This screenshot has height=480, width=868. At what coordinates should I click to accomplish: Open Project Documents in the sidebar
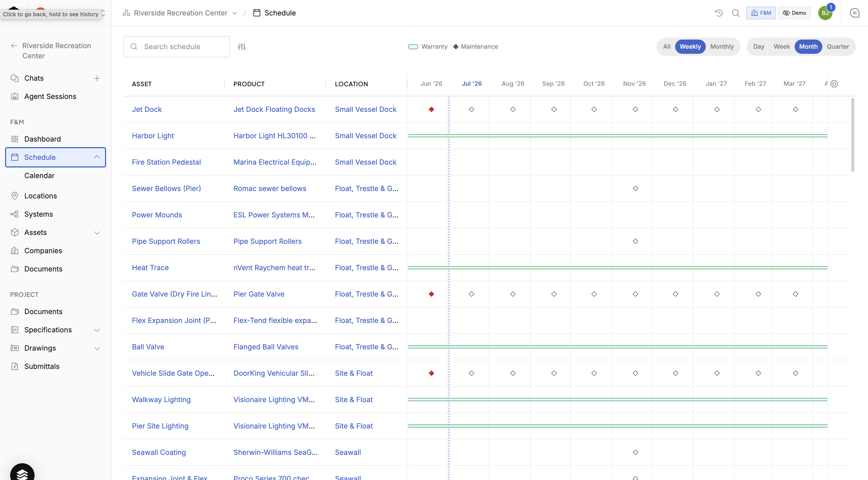pyautogui.click(x=43, y=312)
